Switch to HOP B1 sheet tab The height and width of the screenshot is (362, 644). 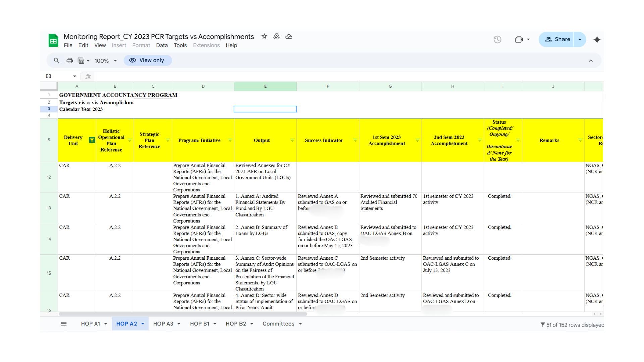coord(199,324)
